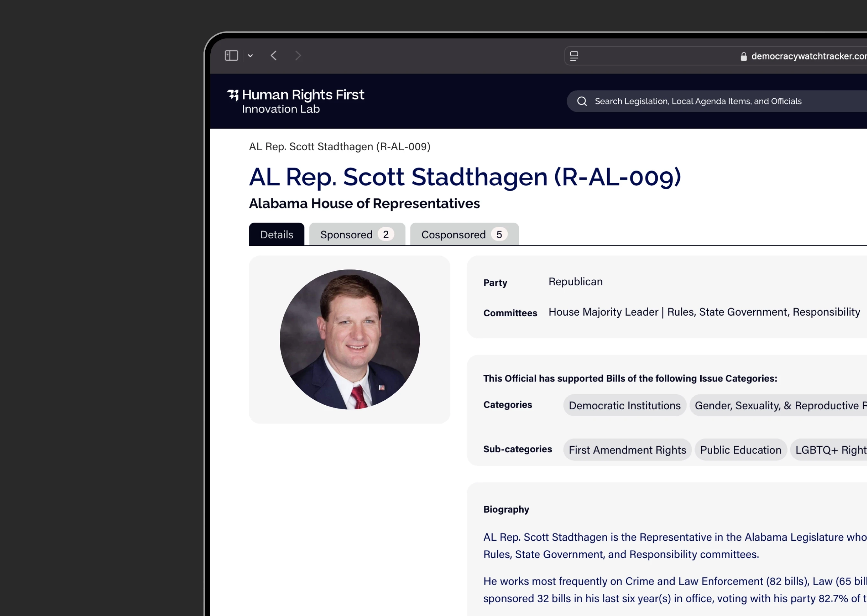
Task: Click the browser forward arrow
Action: click(x=298, y=56)
